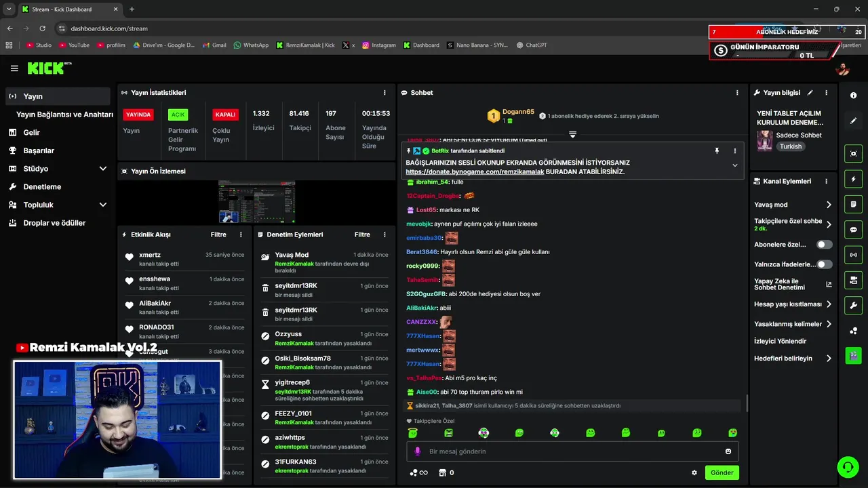Click the camera panel icon in right toolbar

[853, 280]
